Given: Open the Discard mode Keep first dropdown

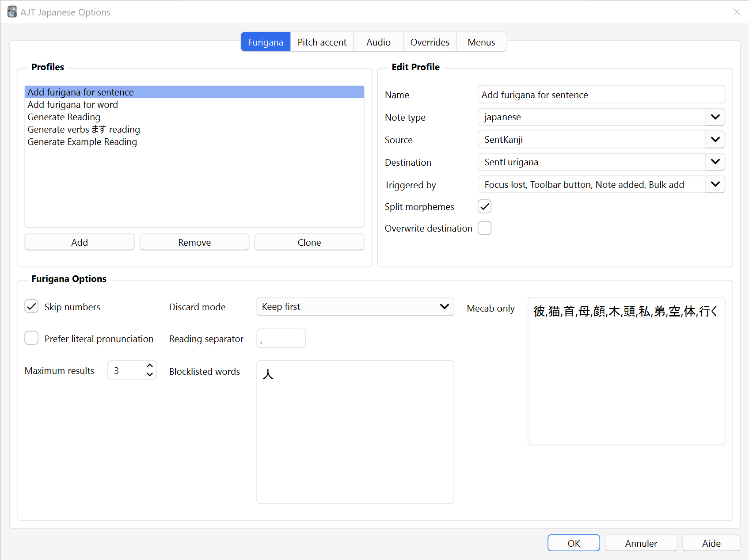Looking at the screenshot, I should (355, 307).
